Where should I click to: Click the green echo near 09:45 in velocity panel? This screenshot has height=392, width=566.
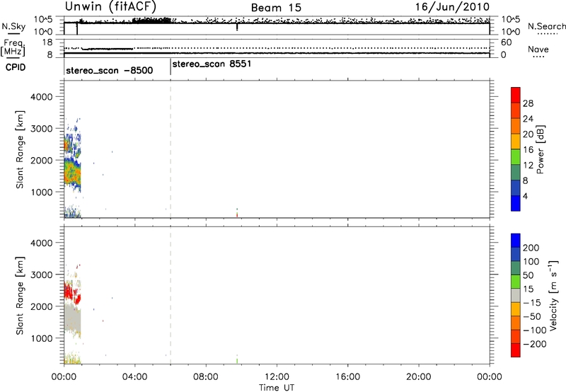coord(237,360)
